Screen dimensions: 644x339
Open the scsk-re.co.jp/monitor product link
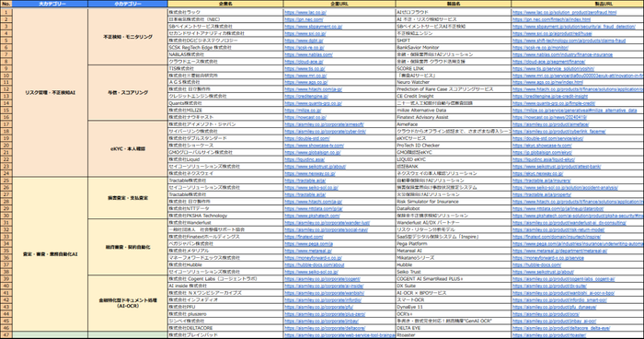[x=540, y=47]
